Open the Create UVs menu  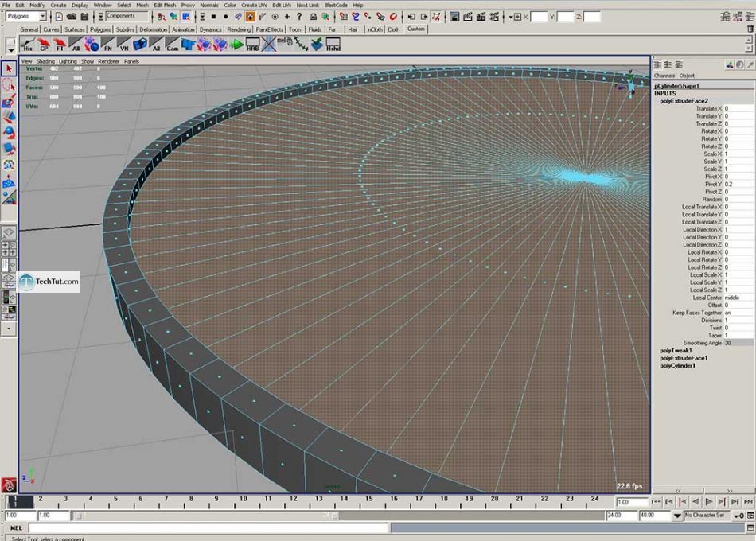(x=254, y=5)
